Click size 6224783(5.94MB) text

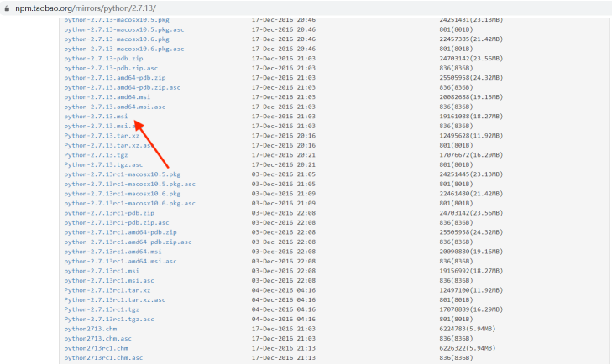468,329
